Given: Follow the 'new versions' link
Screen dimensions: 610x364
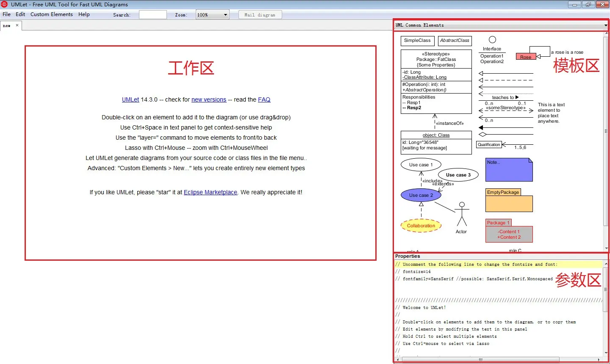Looking at the screenshot, I should tap(209, 99).
